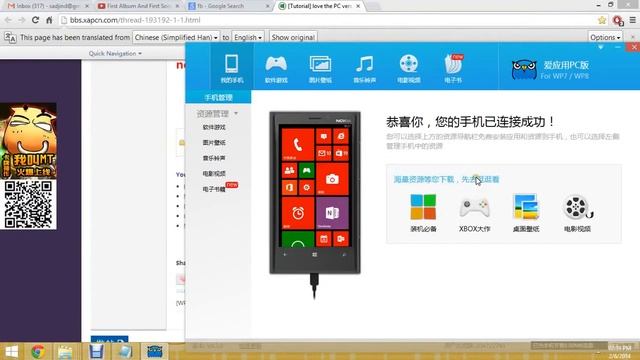Click the blue browse resources link

446,179
